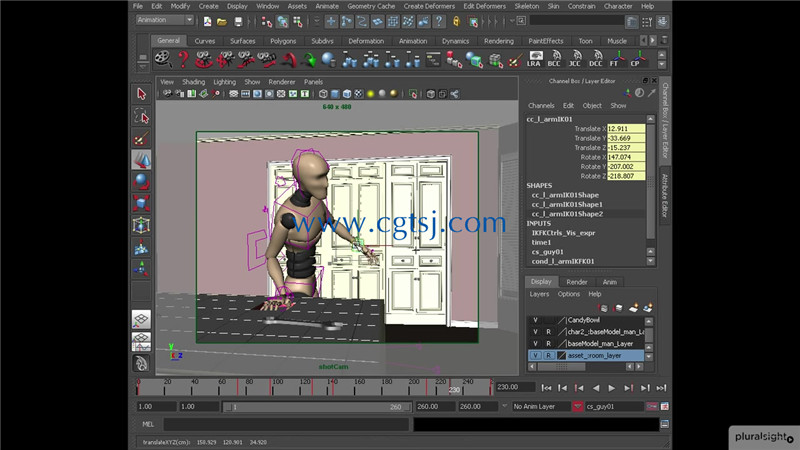Click the time slider at frame 100
This screenshot has width=800, height=450.
point(274,388)
